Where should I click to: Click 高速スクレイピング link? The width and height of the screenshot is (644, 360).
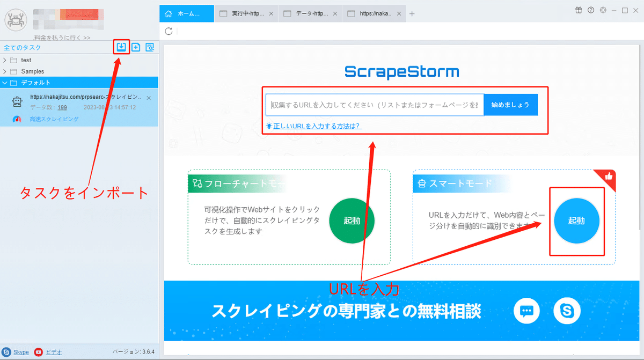54,119
